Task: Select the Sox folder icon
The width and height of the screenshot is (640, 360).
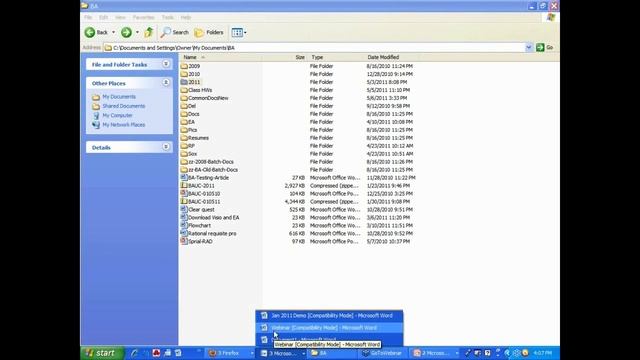Action: pyautogui.click(x=184, y=154)
